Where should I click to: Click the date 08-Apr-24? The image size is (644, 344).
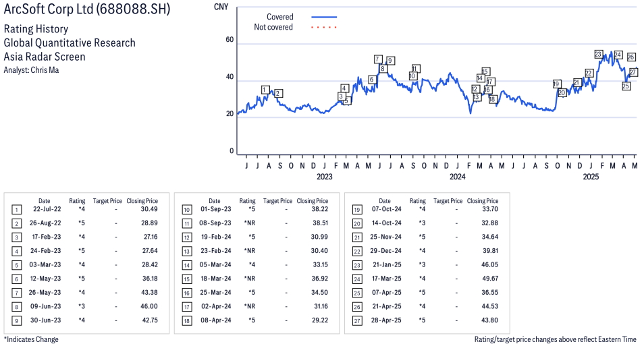tap(215, 320)
